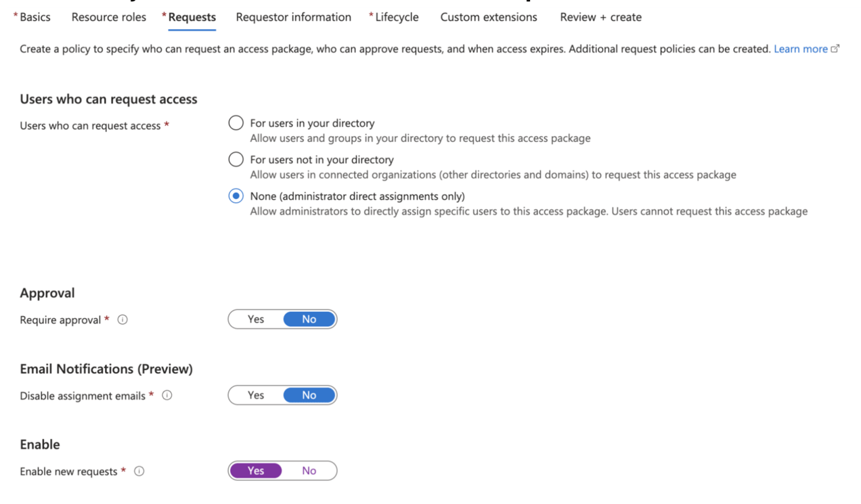861x504 pixels.
Task: Click the info icon beside Disable assignment emails
Action: click(167, 395)
